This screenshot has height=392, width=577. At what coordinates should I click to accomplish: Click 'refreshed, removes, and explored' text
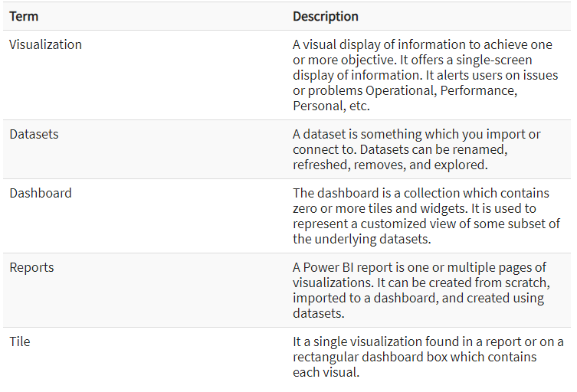(390, 165)
